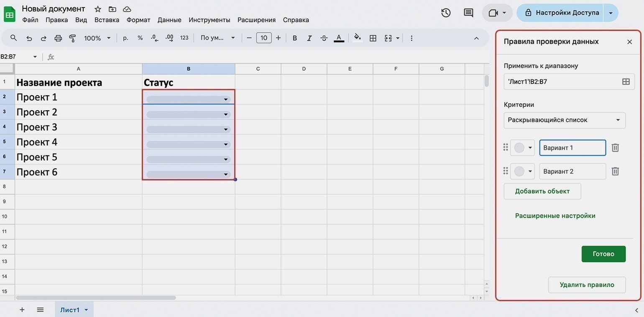This screenshot has width=644, height=317.
Task: Toggle strikethrough formatting
Action: pos(324,38)
